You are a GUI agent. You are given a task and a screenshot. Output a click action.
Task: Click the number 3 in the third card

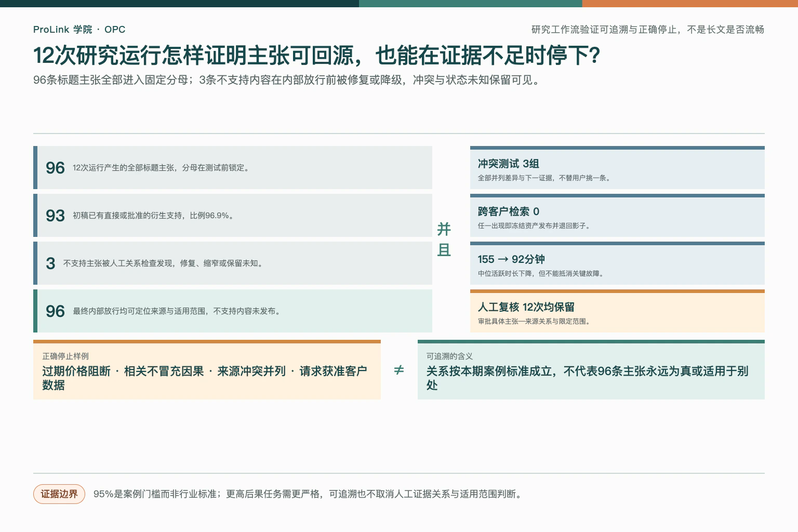coord(50,263)
